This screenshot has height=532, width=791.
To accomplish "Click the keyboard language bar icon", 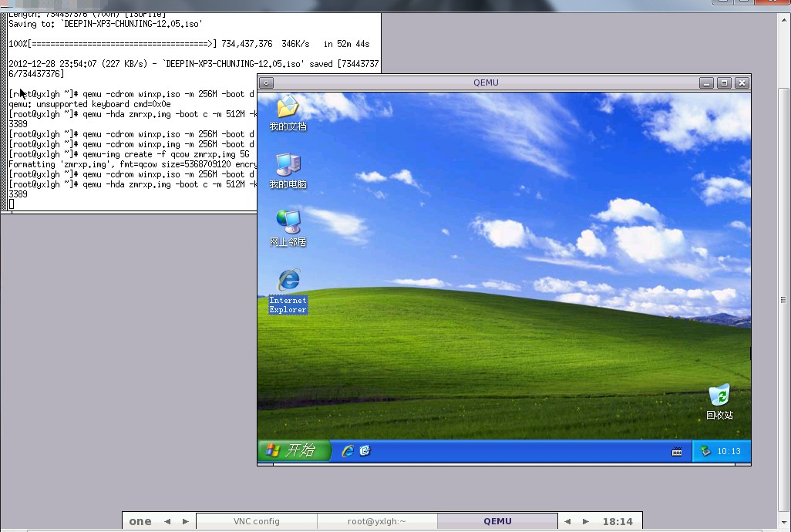I will pyautogui.click(x=677, y=452).
